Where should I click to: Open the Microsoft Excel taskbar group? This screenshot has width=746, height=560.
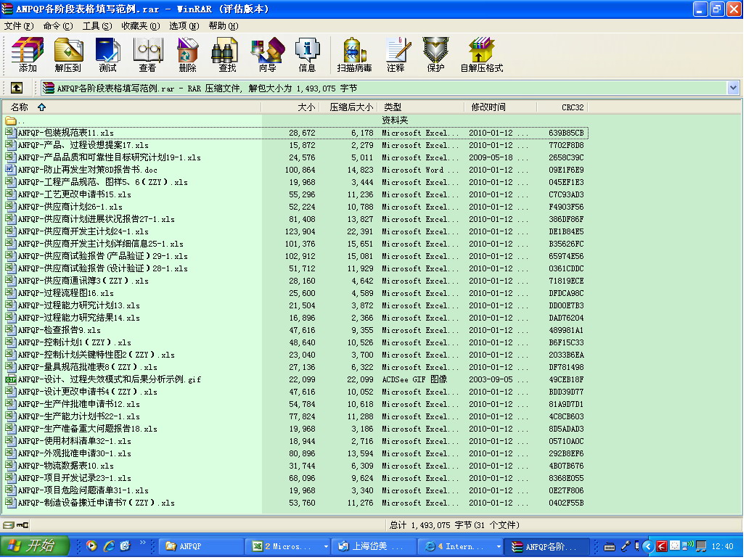click(x=288, y=547)
